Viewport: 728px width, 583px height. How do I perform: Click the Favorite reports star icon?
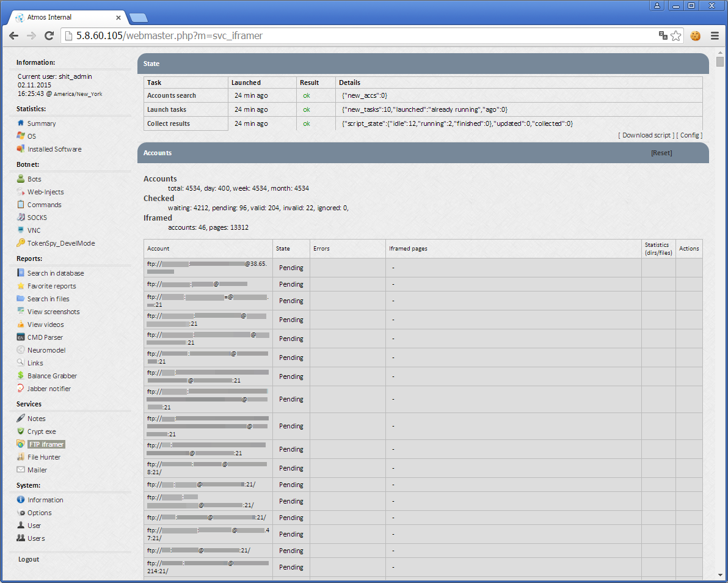pyautogui.click(x=20, y=285)
